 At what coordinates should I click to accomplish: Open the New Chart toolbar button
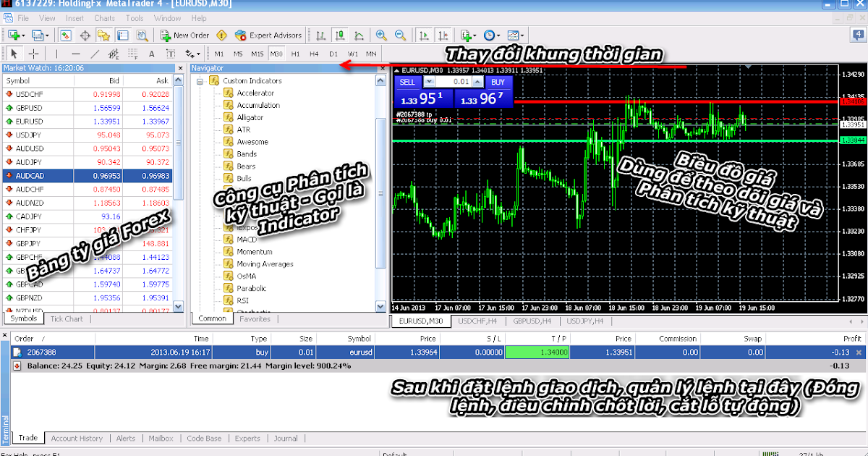coord(17,35)
